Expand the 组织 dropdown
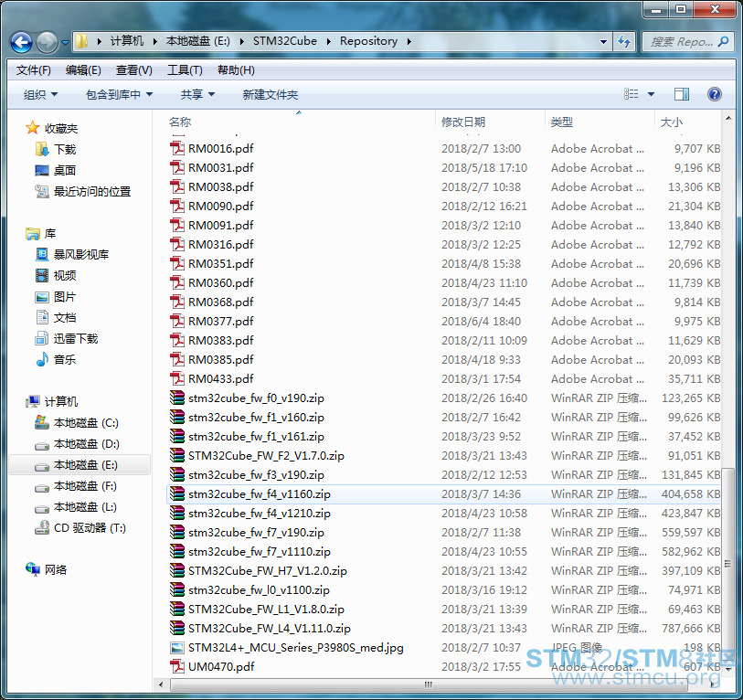The width and height of the screenshot is (743, 700). coord(41,95)
